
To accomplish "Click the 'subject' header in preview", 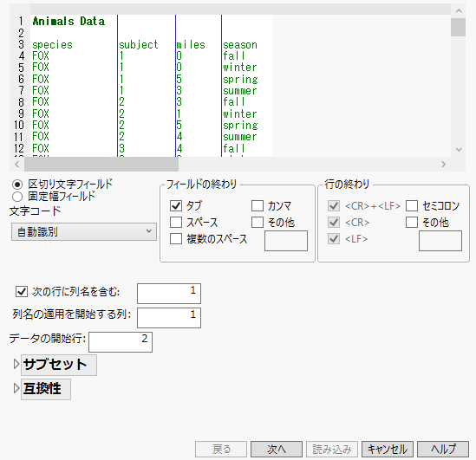I will (139, 45).
